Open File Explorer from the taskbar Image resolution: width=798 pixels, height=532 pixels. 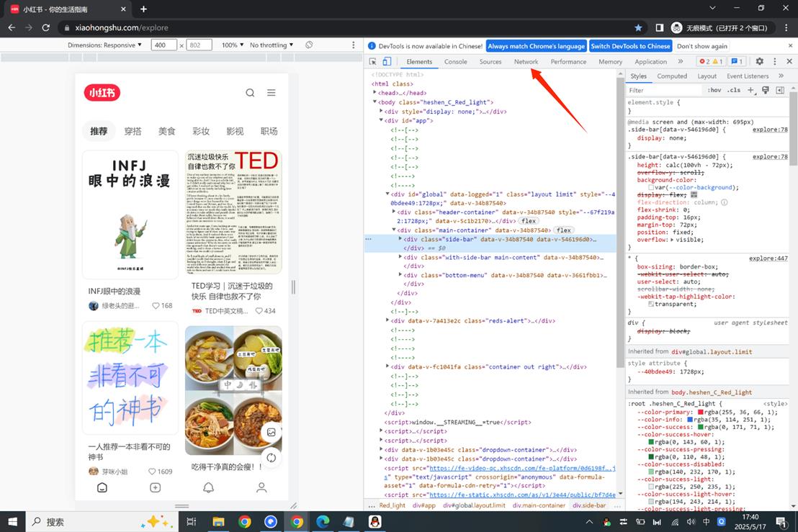point(218,521)
